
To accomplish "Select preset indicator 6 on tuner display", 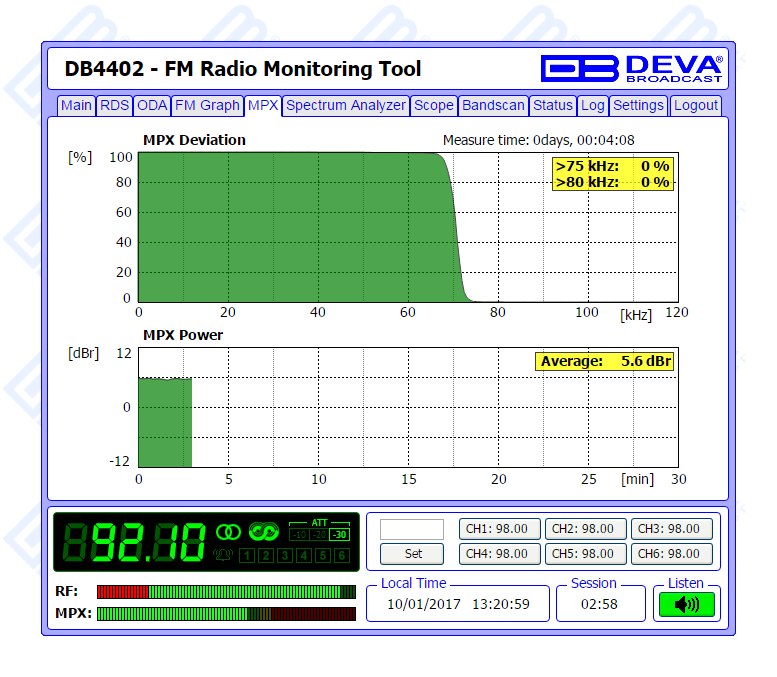I will tap(343, 555).
